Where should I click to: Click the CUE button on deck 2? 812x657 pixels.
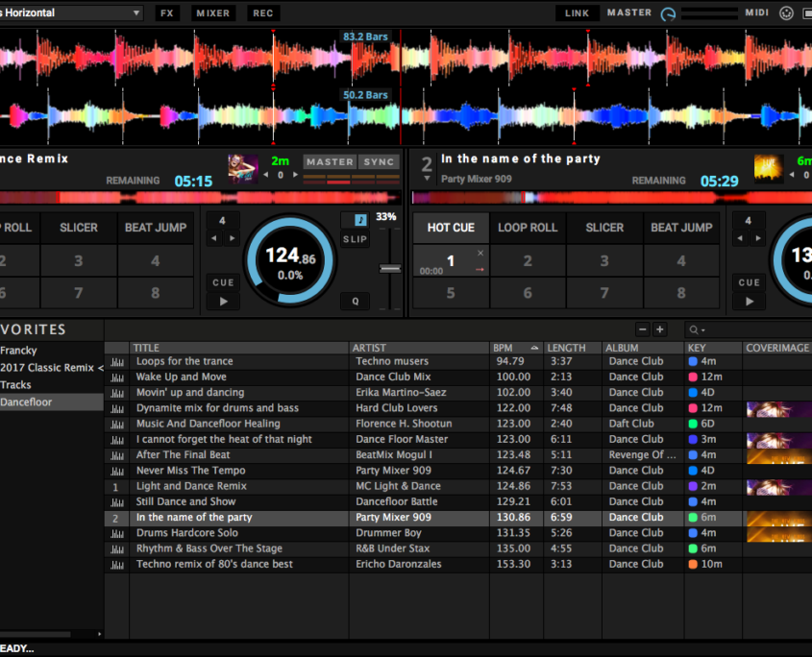coord(750,282)
